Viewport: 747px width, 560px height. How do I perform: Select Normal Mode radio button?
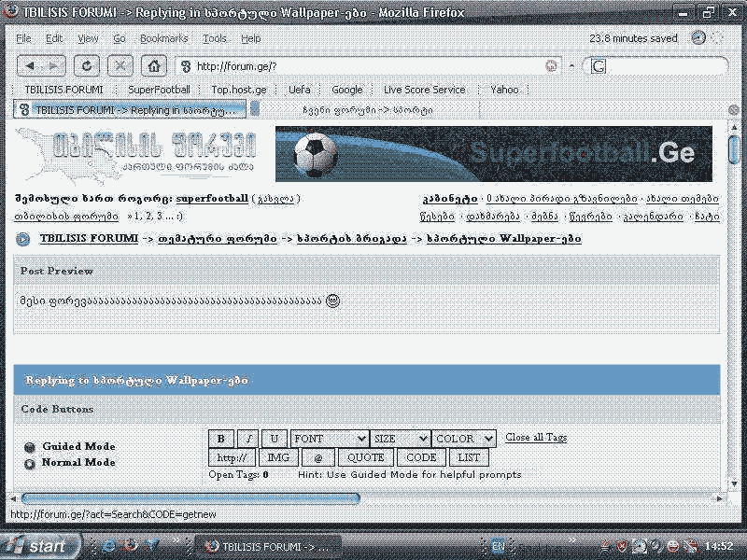30,463
